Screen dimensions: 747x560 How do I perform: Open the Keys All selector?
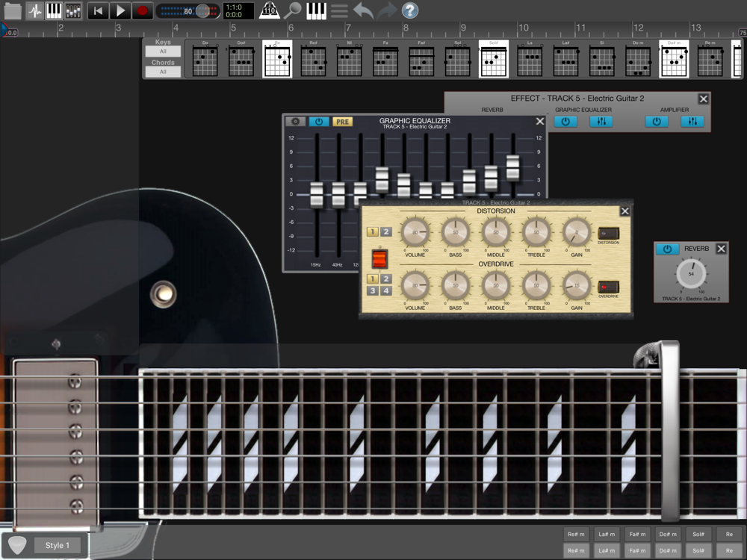(x=162, y=52)
